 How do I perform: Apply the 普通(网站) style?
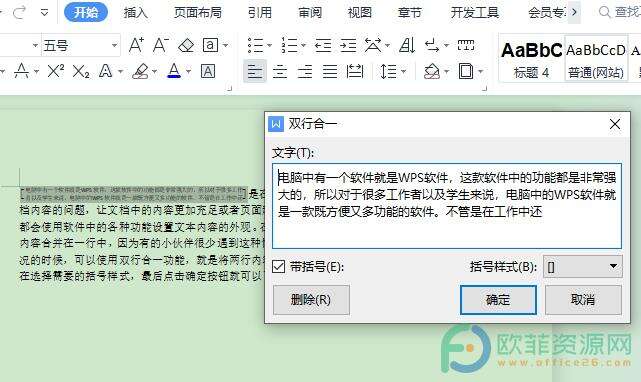click(596, 58)
